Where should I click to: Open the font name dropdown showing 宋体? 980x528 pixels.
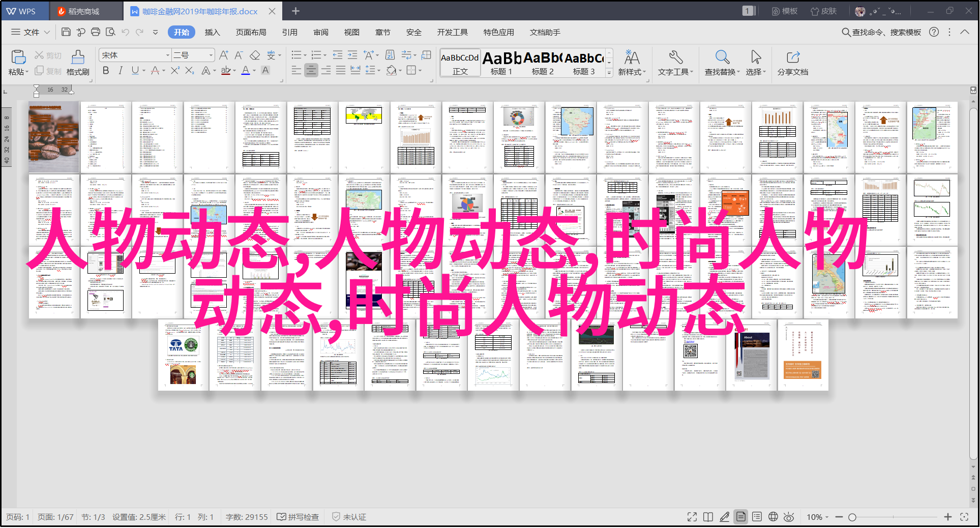click(167, 55)
